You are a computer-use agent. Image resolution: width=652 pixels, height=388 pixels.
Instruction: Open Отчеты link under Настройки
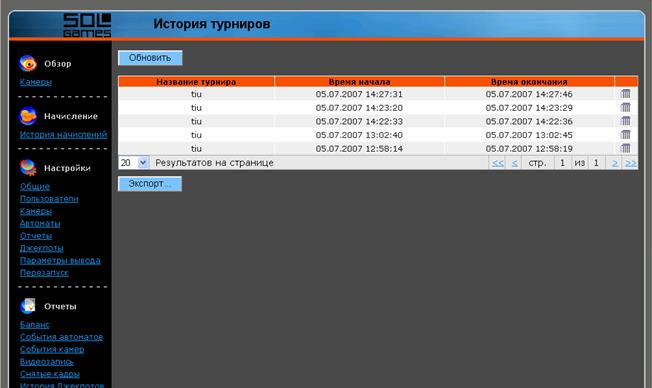pyautogui.click(x=36, y=236)
